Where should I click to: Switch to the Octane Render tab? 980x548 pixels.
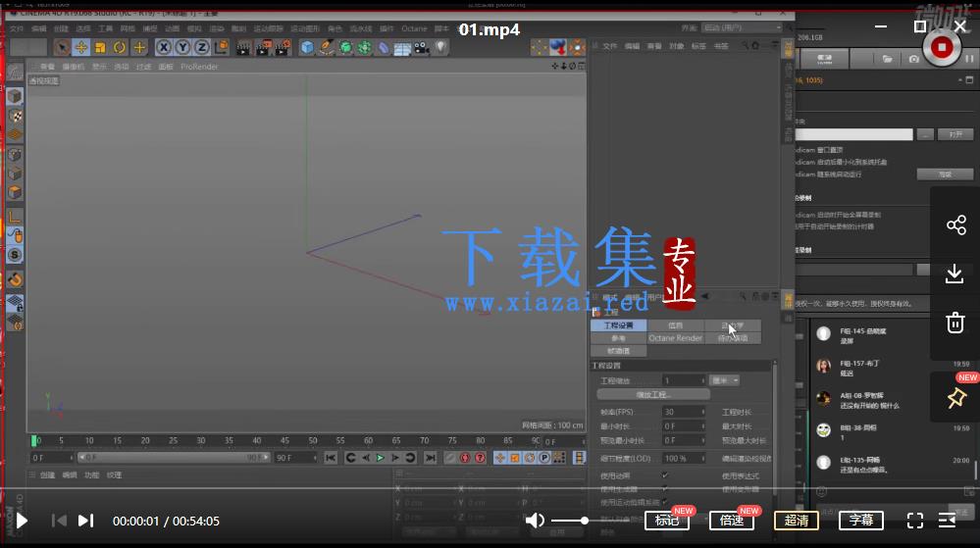675,338
